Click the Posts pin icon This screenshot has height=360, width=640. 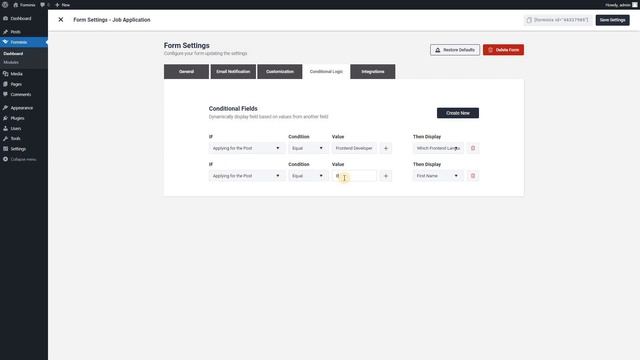pyautogui.click(x=5, y=32)
